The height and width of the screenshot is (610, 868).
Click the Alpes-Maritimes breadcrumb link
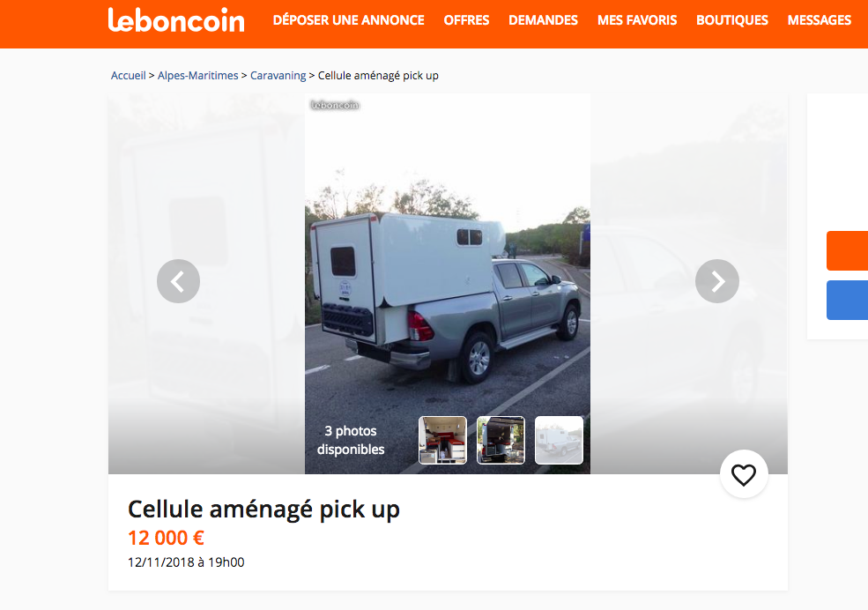tap(197, 75)
